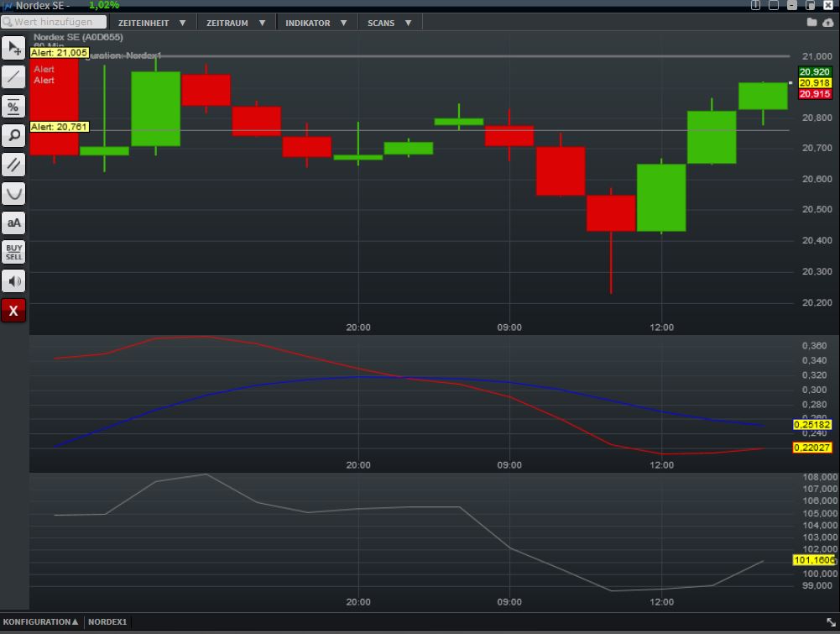840x634 pixels.
Task: Select the crosshair pointer tool
Action: tap(13, 48)
